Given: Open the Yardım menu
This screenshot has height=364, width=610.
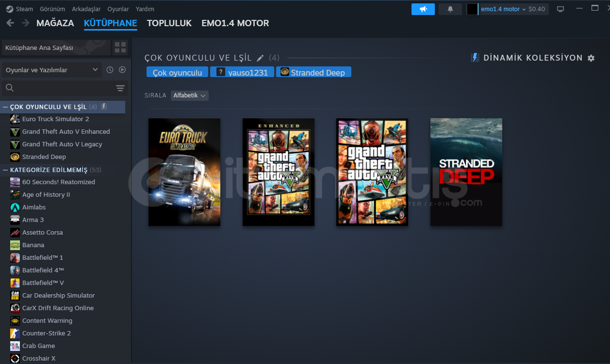Looking at the screenshot, I should (x=145, y=9).
